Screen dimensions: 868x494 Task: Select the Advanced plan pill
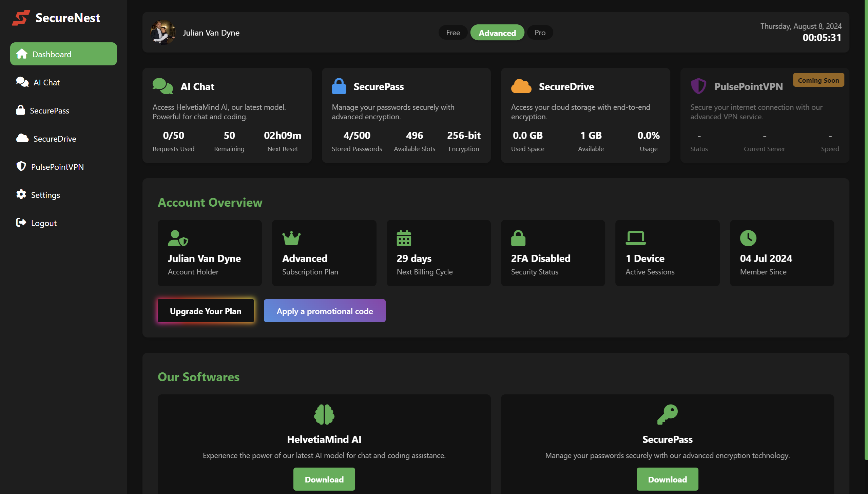pos(497,33)
